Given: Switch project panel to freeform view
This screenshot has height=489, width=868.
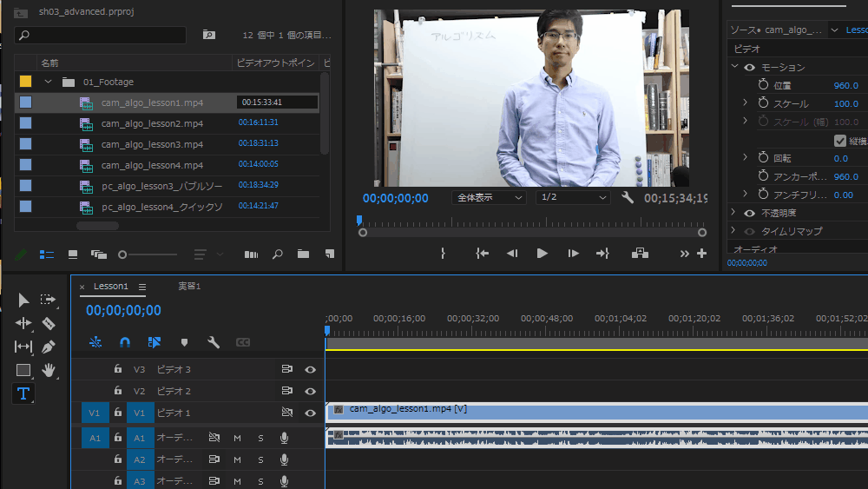Looking at the screenshot, I should tap(99, 254).
